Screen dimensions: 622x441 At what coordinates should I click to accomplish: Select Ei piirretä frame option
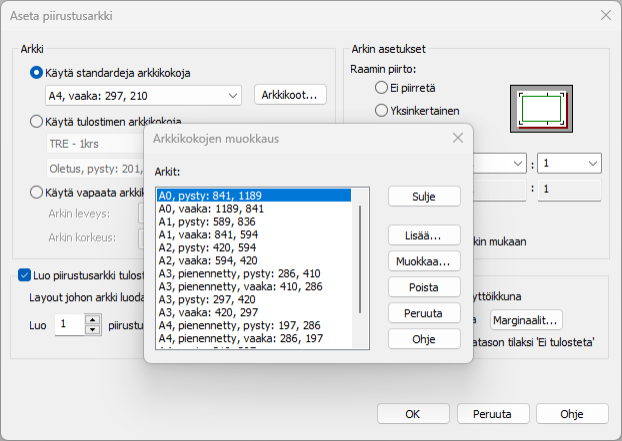click(381, 88)
